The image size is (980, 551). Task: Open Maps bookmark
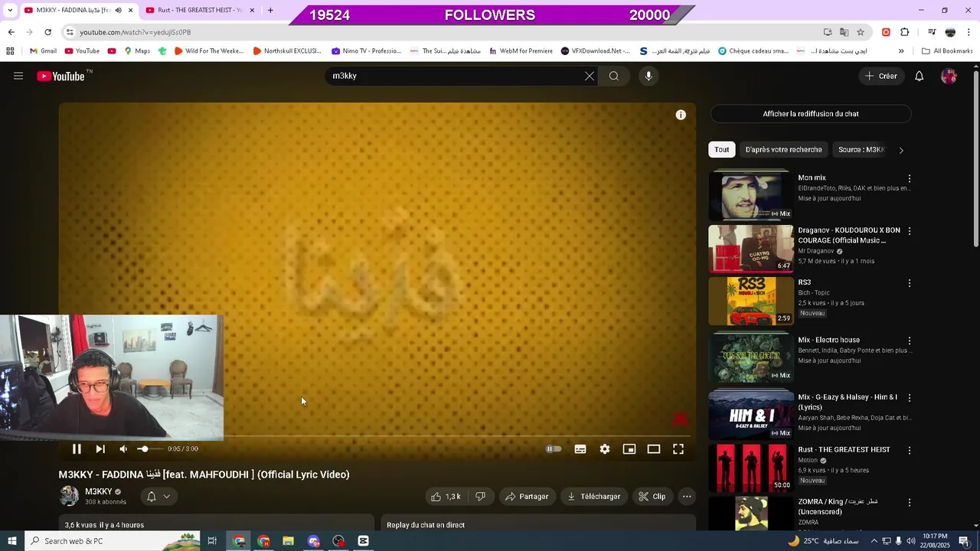click(x=137, y=51)
